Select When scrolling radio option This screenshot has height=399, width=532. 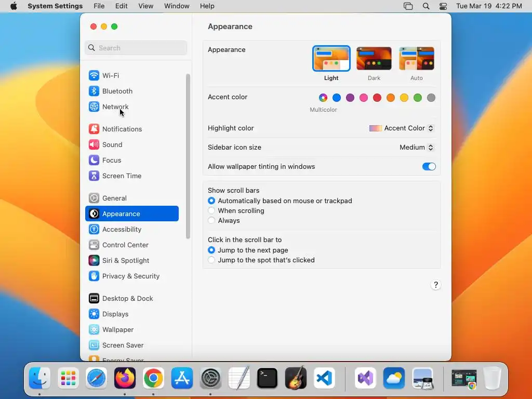coord(211,211)
